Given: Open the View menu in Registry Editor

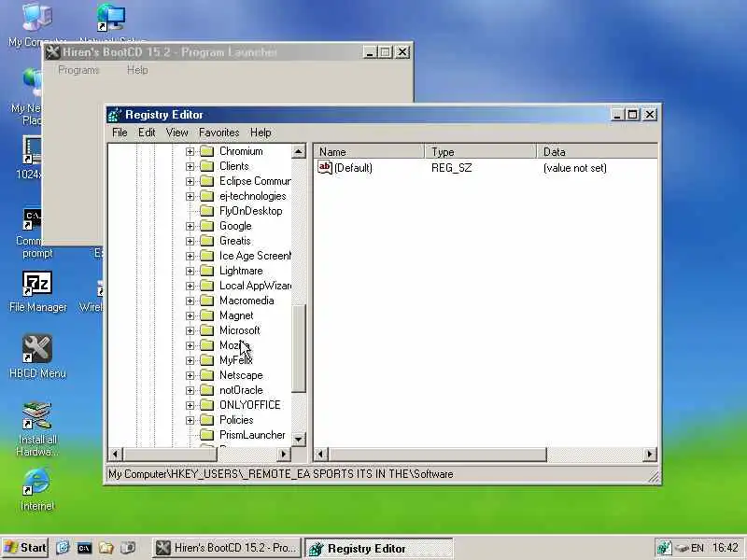Looking at the screenshot, I should (176, 133).
